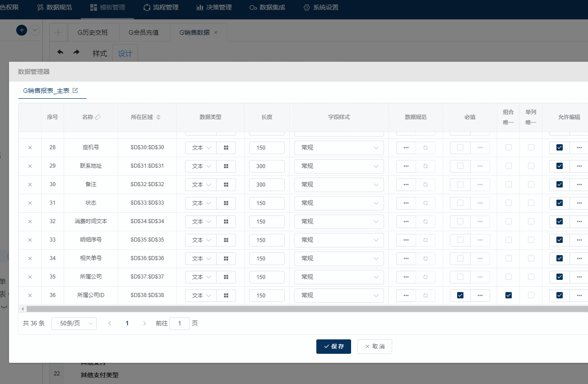Screen dimensions: 588x384
Task: Click page number 1 in pagination
Action: tap(127, 324)
